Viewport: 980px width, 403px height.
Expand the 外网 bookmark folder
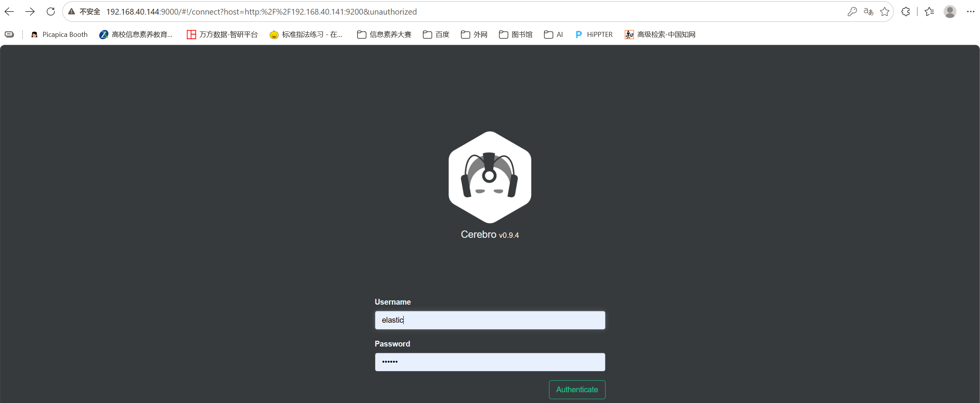[x=474, y=35]
